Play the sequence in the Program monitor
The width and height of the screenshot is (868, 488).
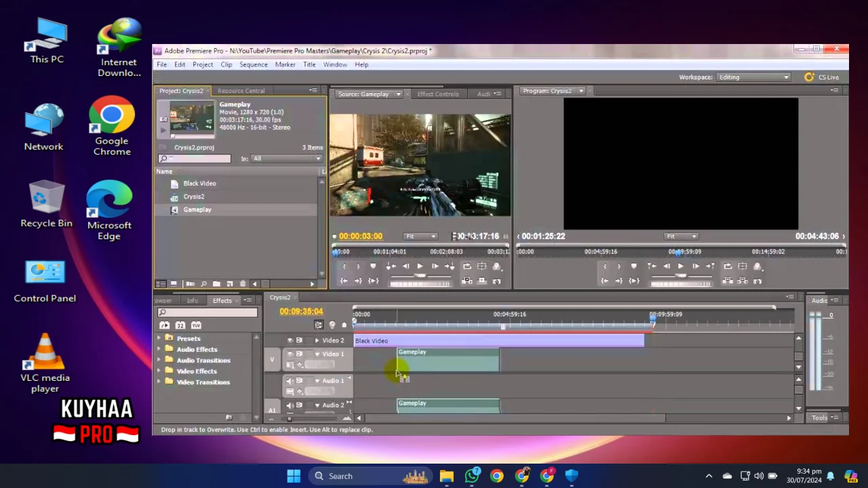[x=680, y=266]
